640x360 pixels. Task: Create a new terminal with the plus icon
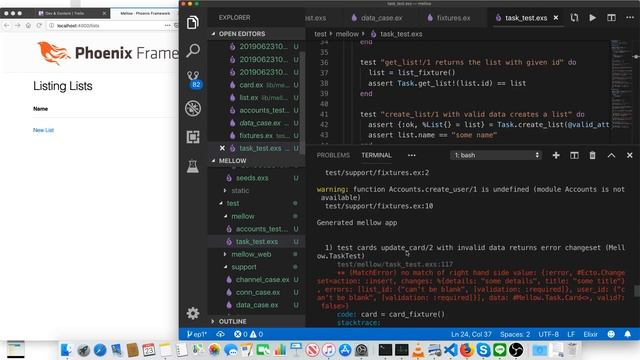click(556, 155)
